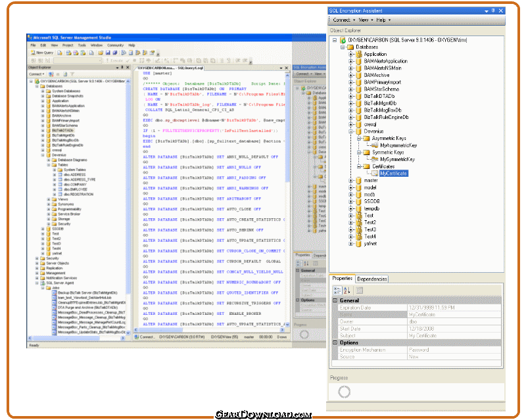Click New Query in SSMS toolbar
This screenshot has height=420, width=526.
point(42,53)
